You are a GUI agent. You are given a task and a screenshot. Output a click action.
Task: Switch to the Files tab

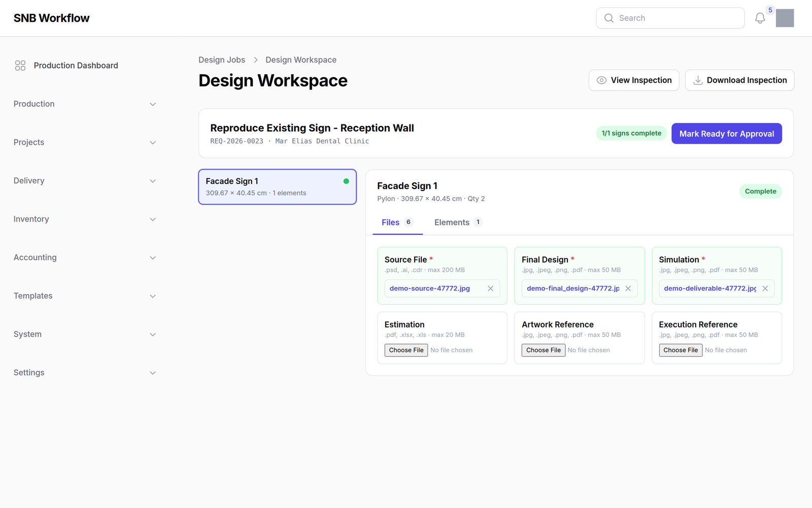(397, 223)
